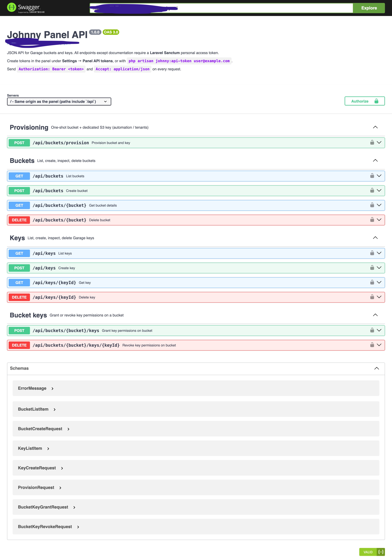392x557 pixels.
Task: Expand chevron on DELETE /api/keys/{keyId}
Action: pyautogui.click(x=379, y=297)
